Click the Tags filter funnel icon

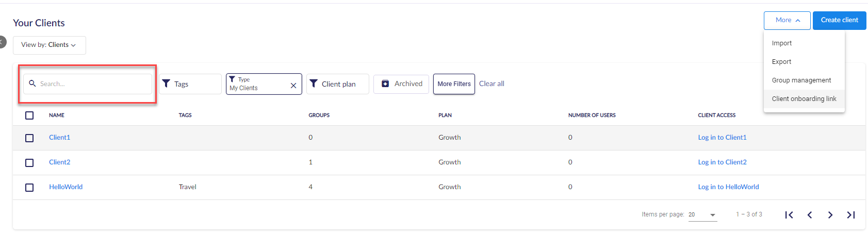point(166,83)
